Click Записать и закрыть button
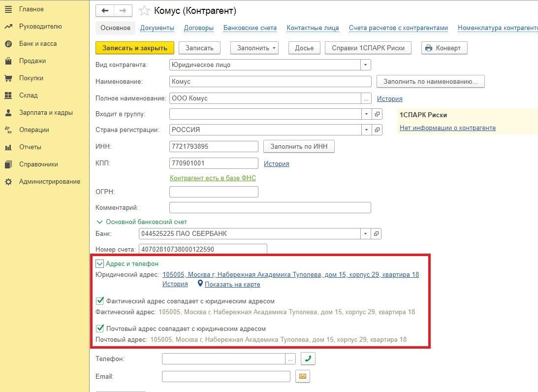 coord(135,48)
